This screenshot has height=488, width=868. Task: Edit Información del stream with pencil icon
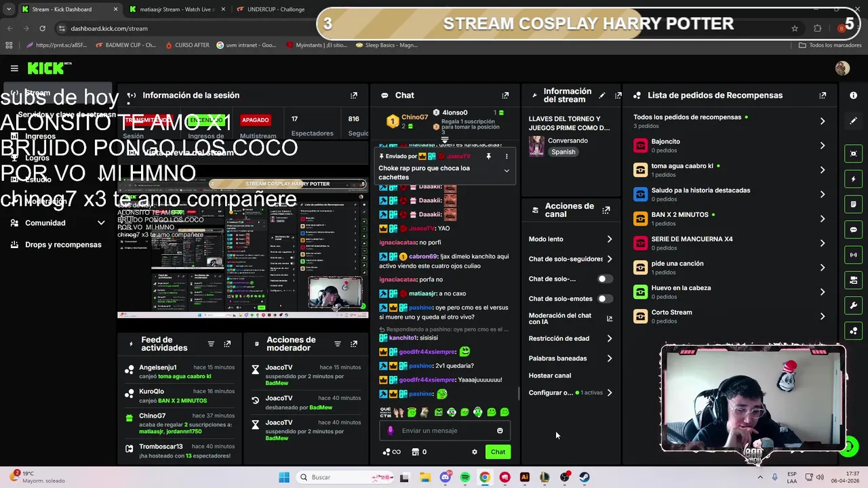(601, 96)
